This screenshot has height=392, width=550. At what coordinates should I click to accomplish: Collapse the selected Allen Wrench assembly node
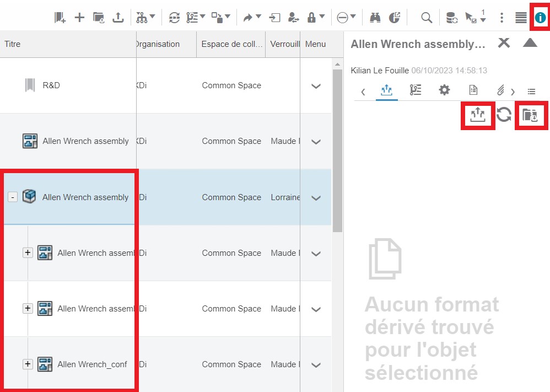click(13, 197)
